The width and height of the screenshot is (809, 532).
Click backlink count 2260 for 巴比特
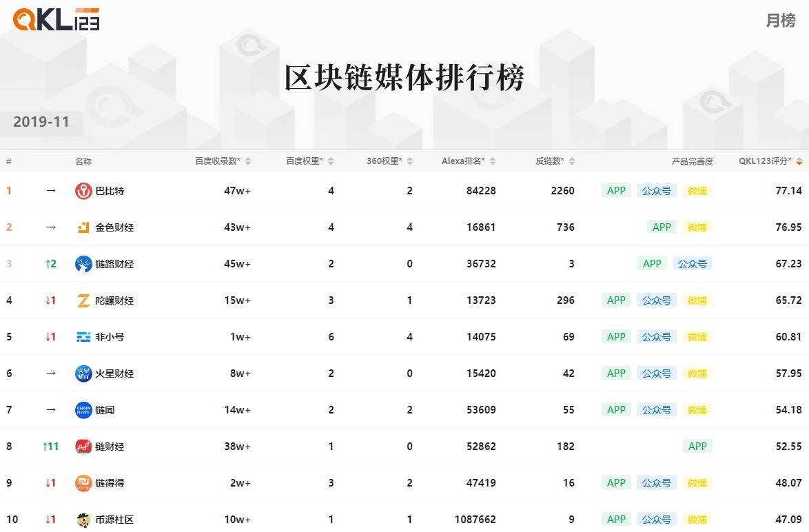pos(562,191)
